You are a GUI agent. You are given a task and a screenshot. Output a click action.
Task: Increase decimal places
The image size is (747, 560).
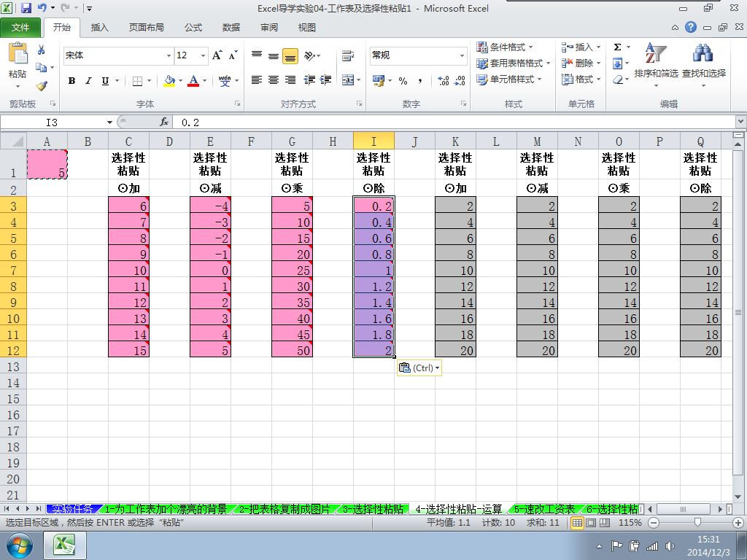[444, 81]
